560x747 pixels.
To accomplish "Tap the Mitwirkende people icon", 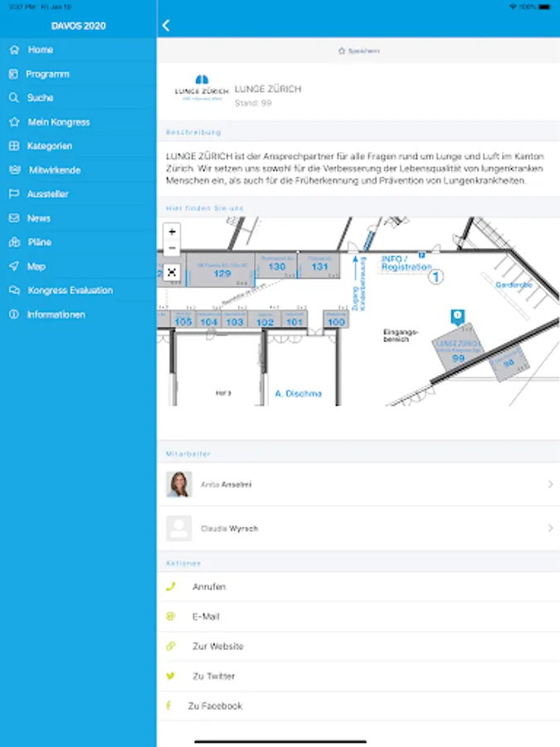I will pyautogui.click(x=15, y=169).
